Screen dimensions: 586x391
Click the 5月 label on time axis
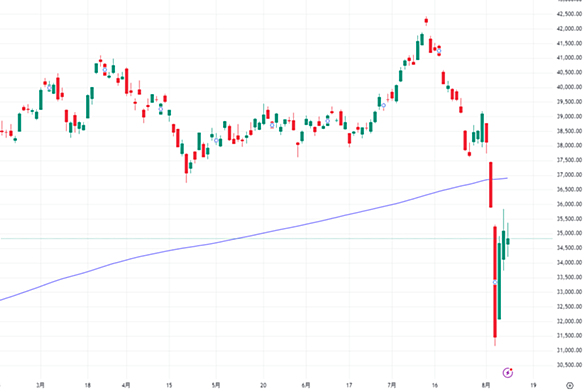(x=216, y=385)
